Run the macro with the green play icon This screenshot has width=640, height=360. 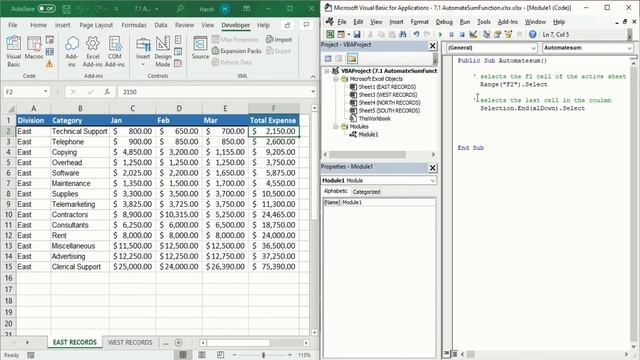coord(440,35)
